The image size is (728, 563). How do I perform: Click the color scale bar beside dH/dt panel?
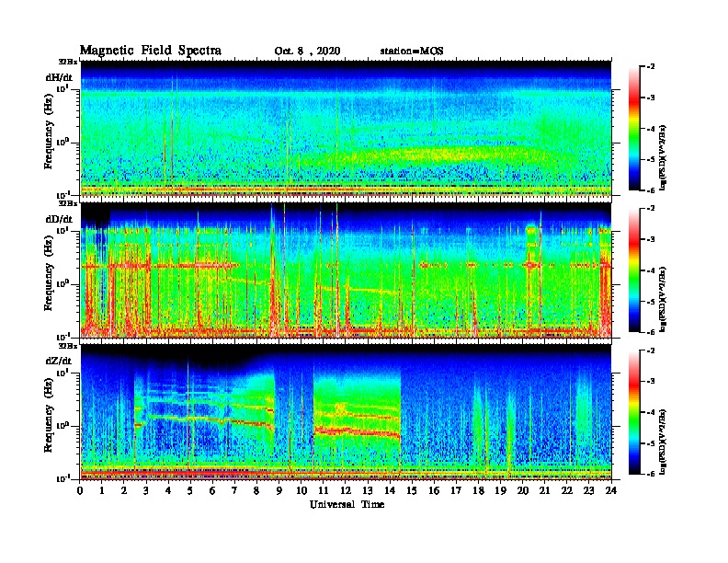pyautogui.click(x=634, y=129)
